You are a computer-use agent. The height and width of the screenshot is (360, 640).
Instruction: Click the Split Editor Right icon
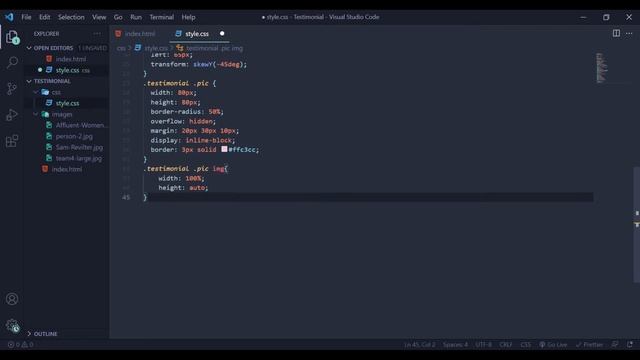pyautogui.click(x=616, y=33)
